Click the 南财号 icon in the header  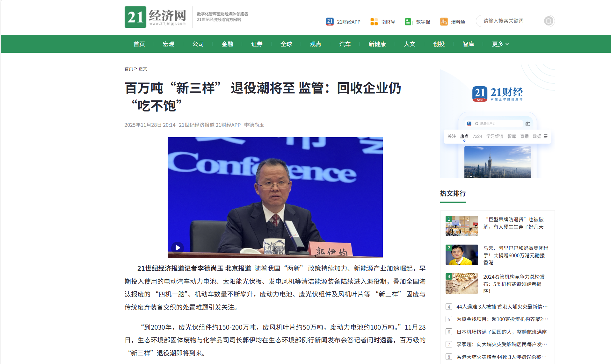click(x=374, y=21)
